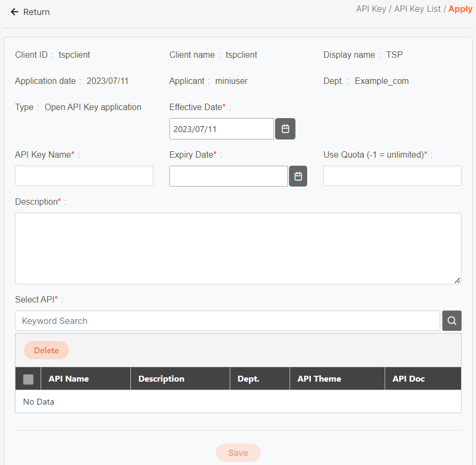
Task: Open the Expiry Date calendar picker
Action: coord(298,176)
